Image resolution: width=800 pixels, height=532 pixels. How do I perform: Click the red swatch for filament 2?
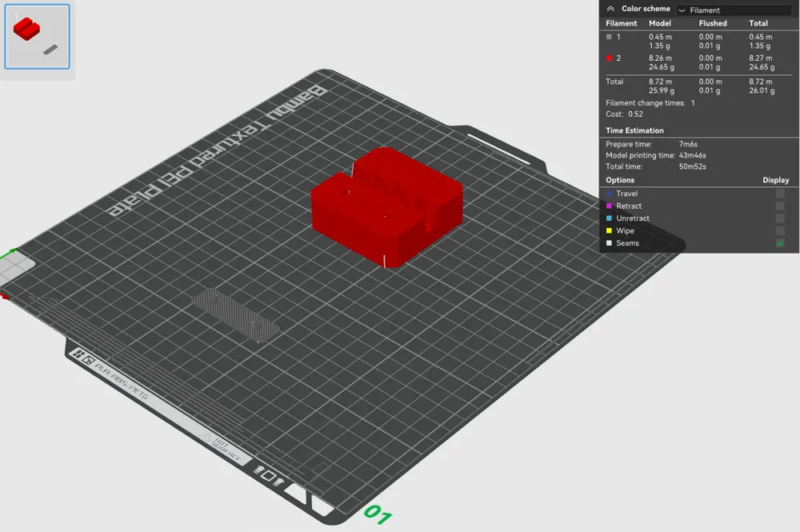609,58
